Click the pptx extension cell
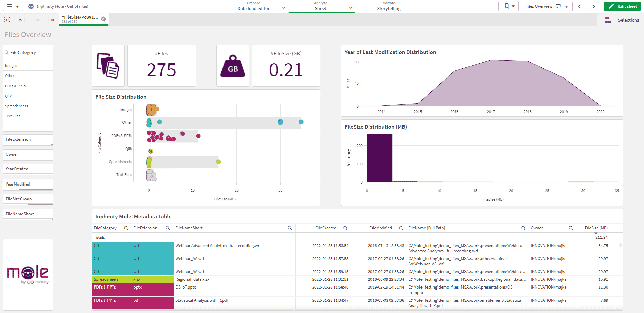644x313 pixels. tap(152, 290)
